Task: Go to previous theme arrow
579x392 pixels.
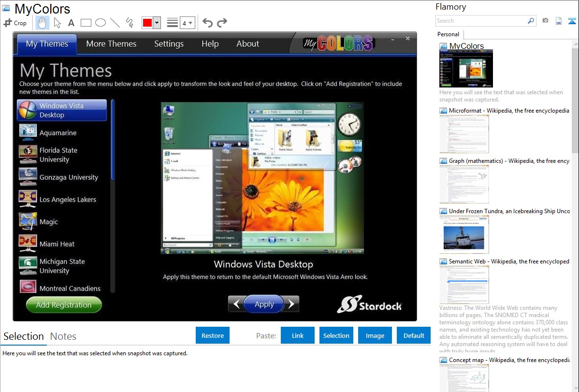Action: tap(236, 304)
